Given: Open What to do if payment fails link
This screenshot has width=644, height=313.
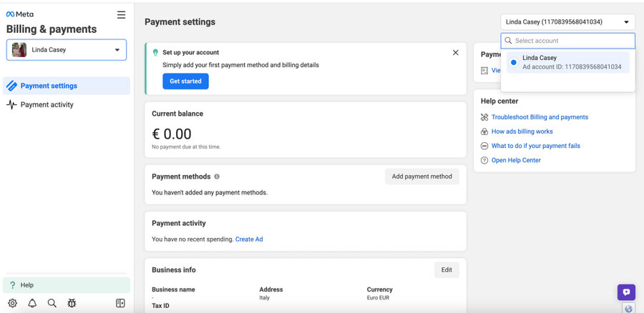Looking at the screenshot, I should pos(535,146).
